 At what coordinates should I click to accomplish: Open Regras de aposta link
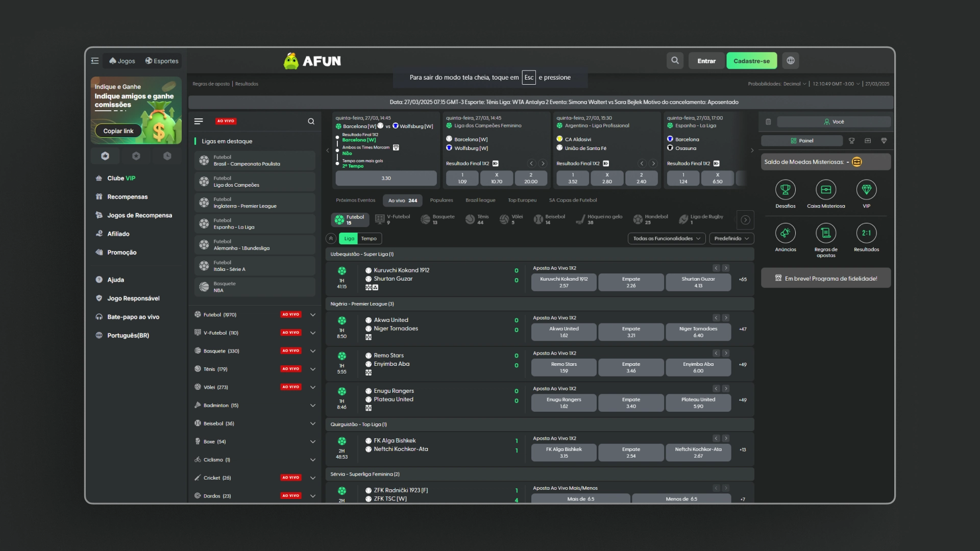click(x=211, y=84)
